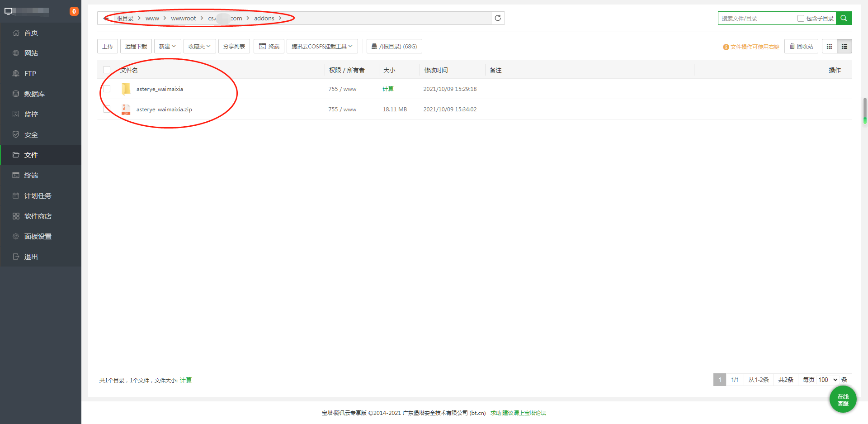This screenshot has width=868, height=424.
Task: Check the select-all checkbox in header
Action: pyautogui.click(x=107, y=70)
